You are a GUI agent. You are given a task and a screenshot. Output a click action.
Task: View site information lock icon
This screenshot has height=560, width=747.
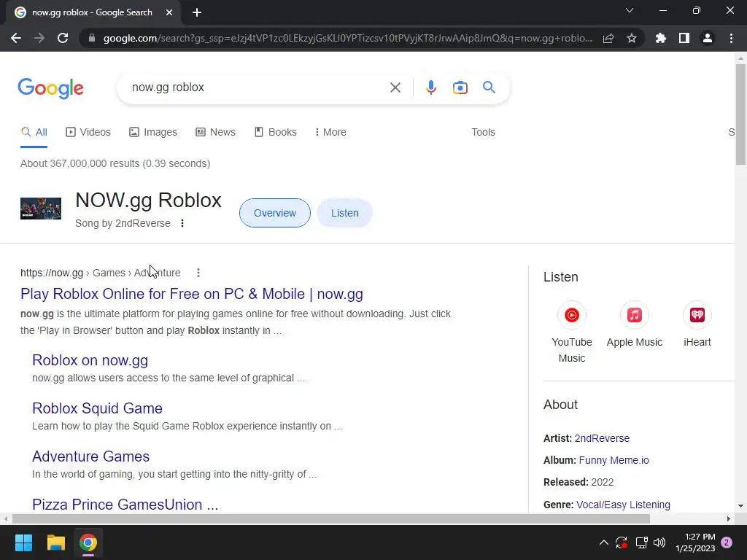pyautogui.click(x=92, y=38)
